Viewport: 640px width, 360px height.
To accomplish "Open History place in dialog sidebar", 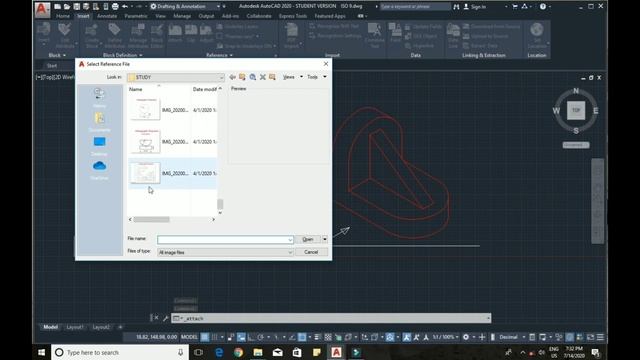I will tap(99, 98).
